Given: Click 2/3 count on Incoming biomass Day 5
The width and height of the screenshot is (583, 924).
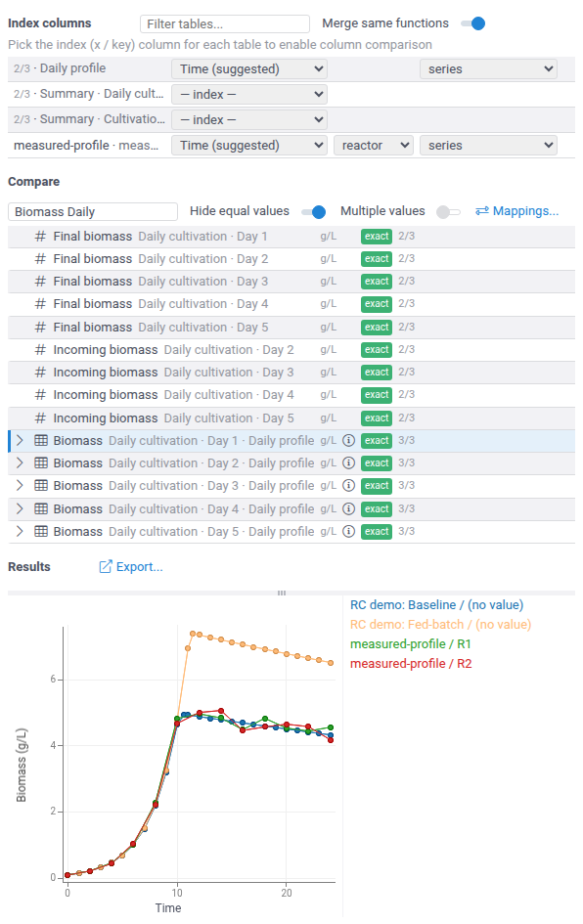Looking at the screenshot, I should click(406, 418).
